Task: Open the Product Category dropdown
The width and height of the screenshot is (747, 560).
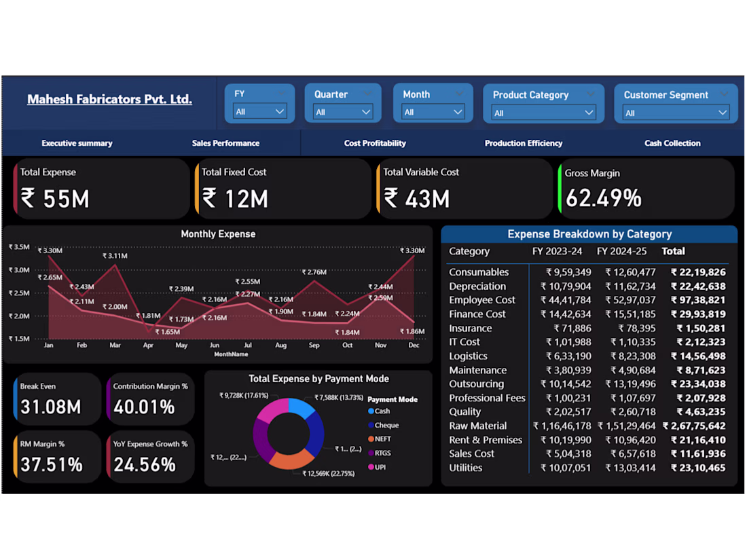Action: (x=543, y=113)
